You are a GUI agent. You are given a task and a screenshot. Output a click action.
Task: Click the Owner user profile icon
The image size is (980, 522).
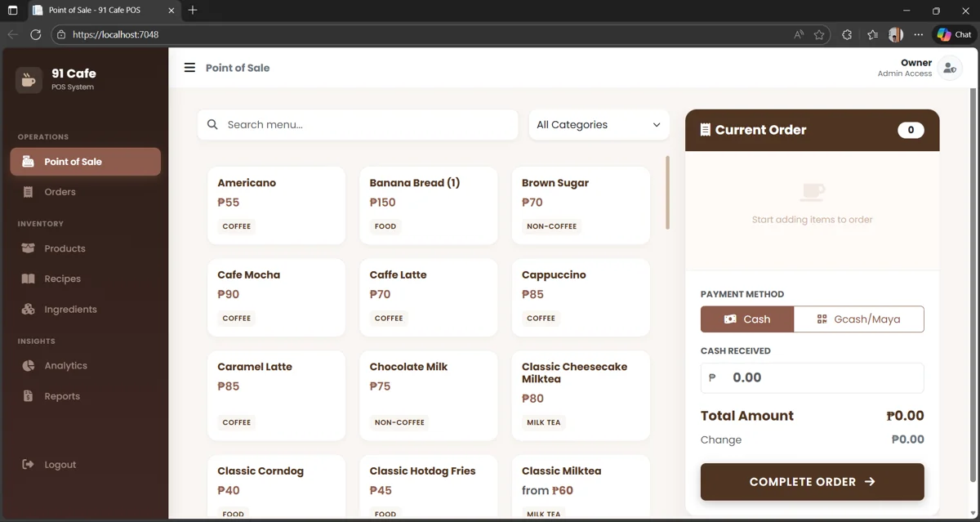(x=949, y=68)
